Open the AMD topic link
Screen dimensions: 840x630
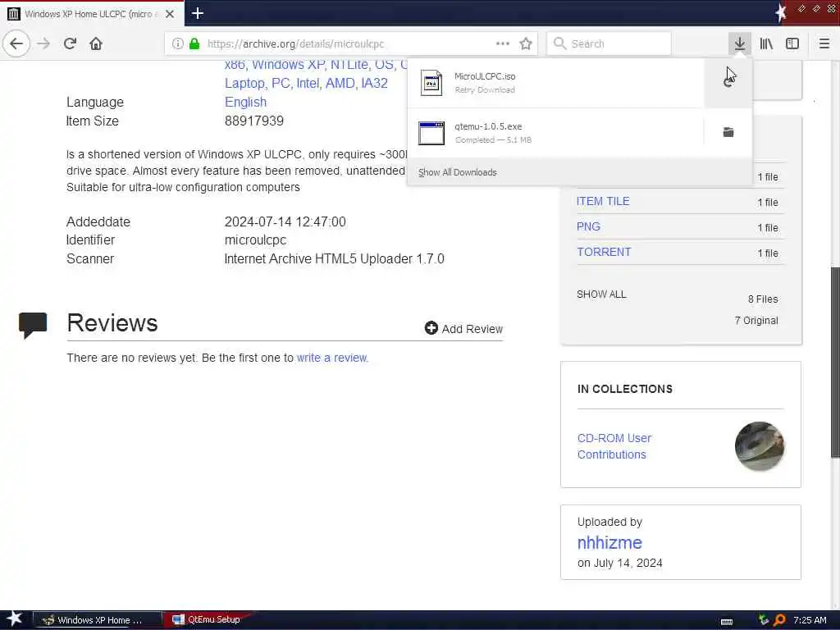tap(340, 84)
